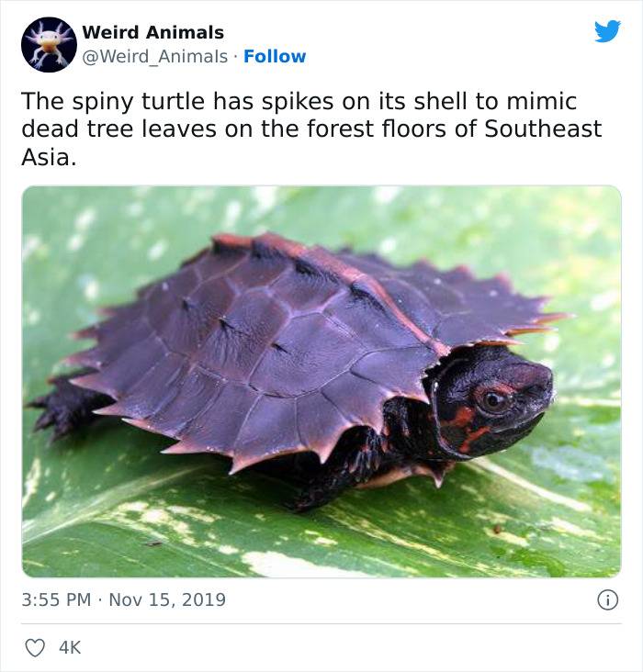Click 'dead tree leaves' in tweet text
Viewport: 643px width, 672px height.
[118, 129]
